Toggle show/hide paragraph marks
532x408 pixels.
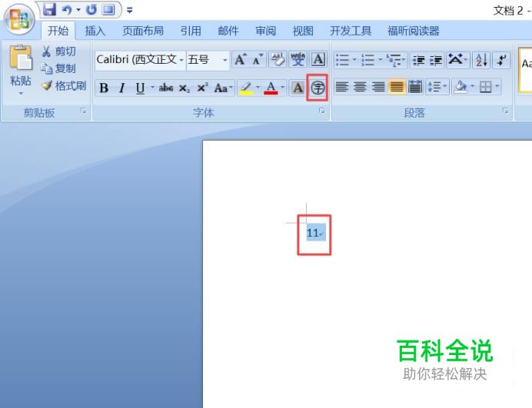[x=500, y=61]
